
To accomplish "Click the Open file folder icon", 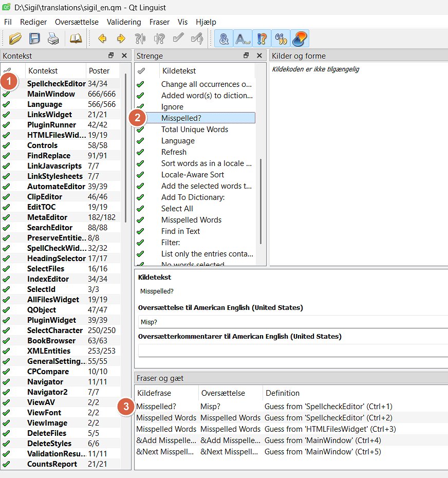I will [15, 39].
